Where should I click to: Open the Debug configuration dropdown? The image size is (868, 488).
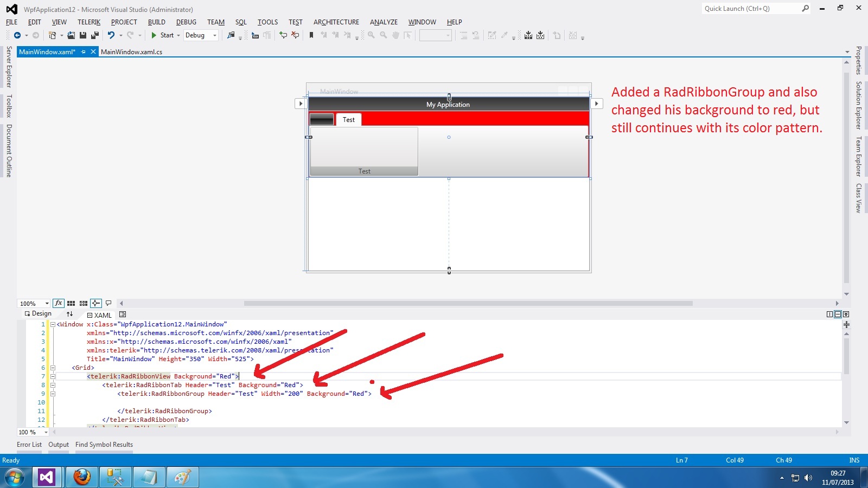point(201,35)
